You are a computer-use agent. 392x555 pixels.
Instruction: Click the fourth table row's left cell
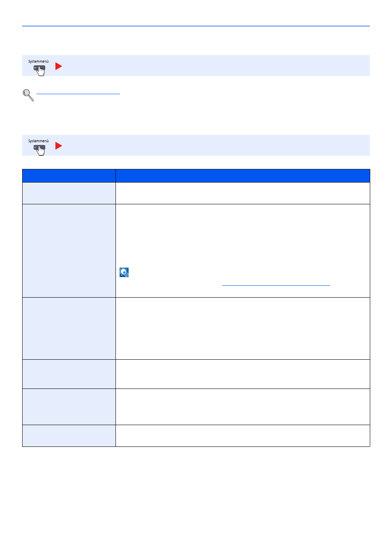[69, 374]
